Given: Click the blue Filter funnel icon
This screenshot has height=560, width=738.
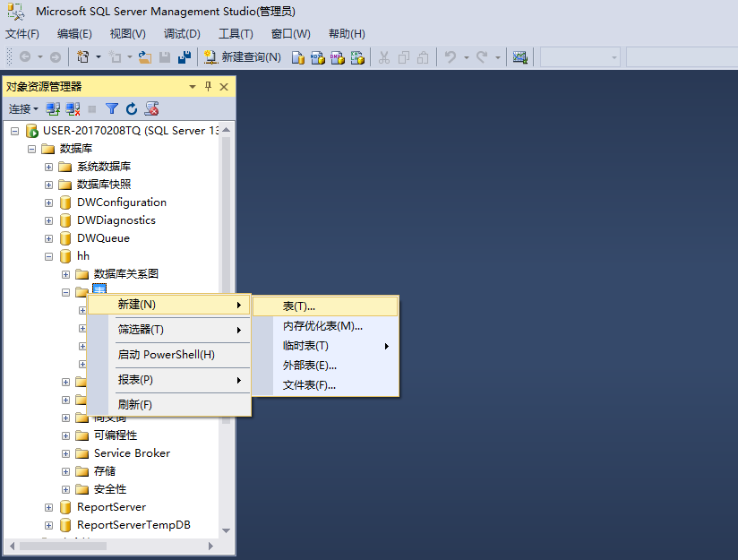Looking at the screenshot, I should pos(112,109).
